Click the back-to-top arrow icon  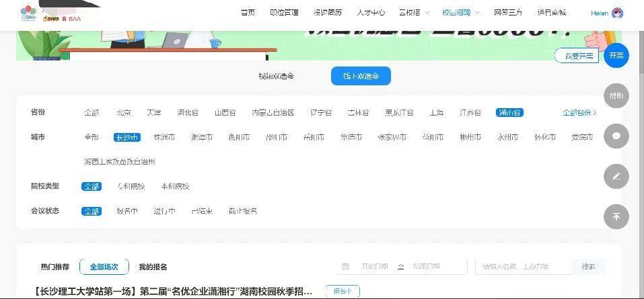click(x=616, y=216)
